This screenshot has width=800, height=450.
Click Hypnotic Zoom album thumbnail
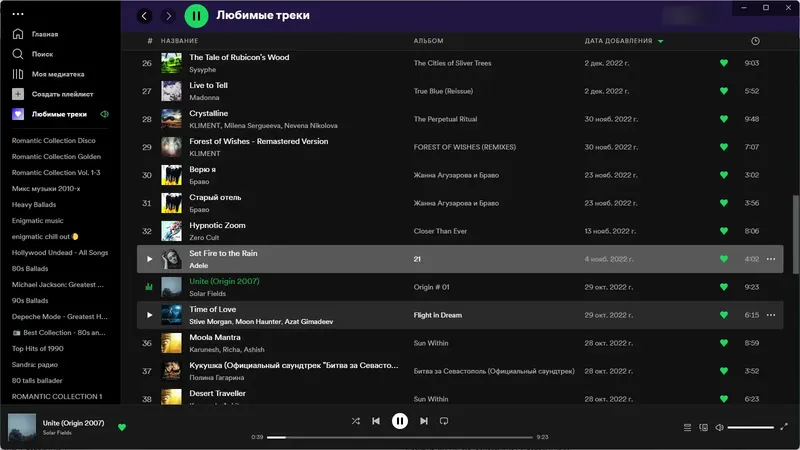(x=171, y=231)
